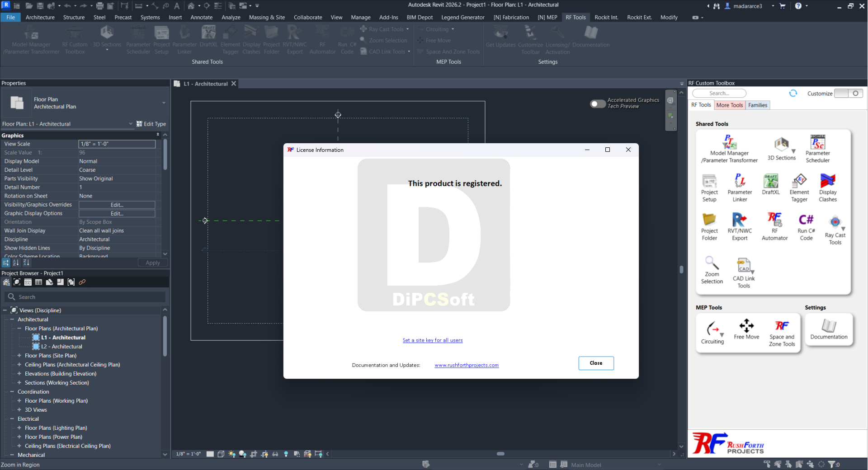This screenshot has width=868, height=470.
Task: Select L2 - Architectural floor plan
Action: coord(61,347)
